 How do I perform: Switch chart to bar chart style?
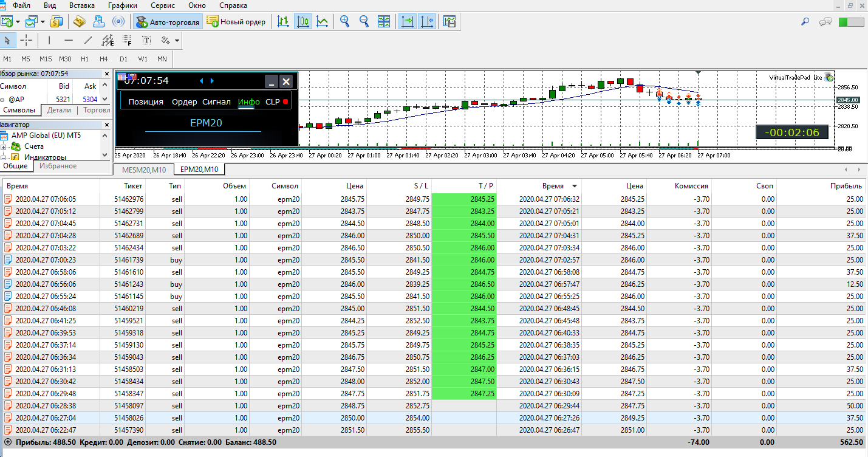coord(282,22)
